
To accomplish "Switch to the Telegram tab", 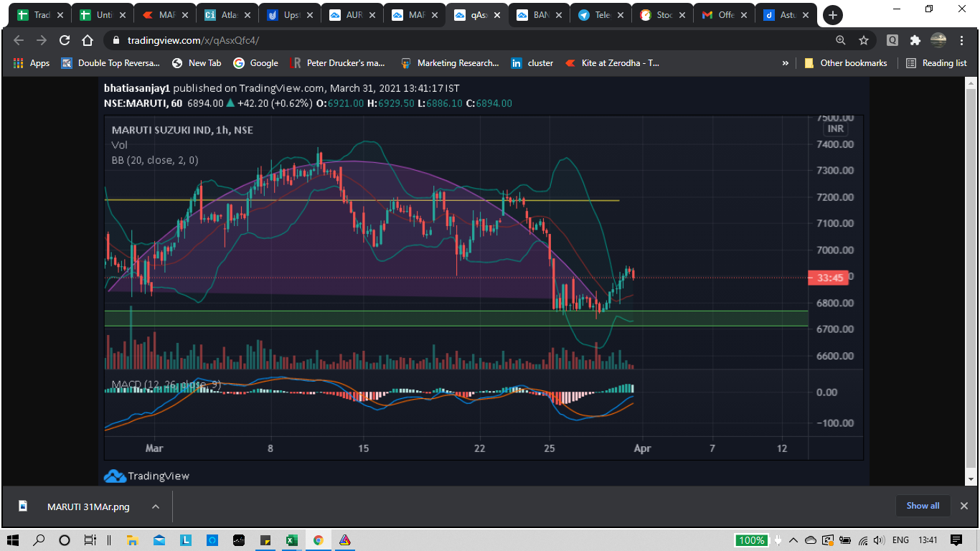I will click(600, 15).
